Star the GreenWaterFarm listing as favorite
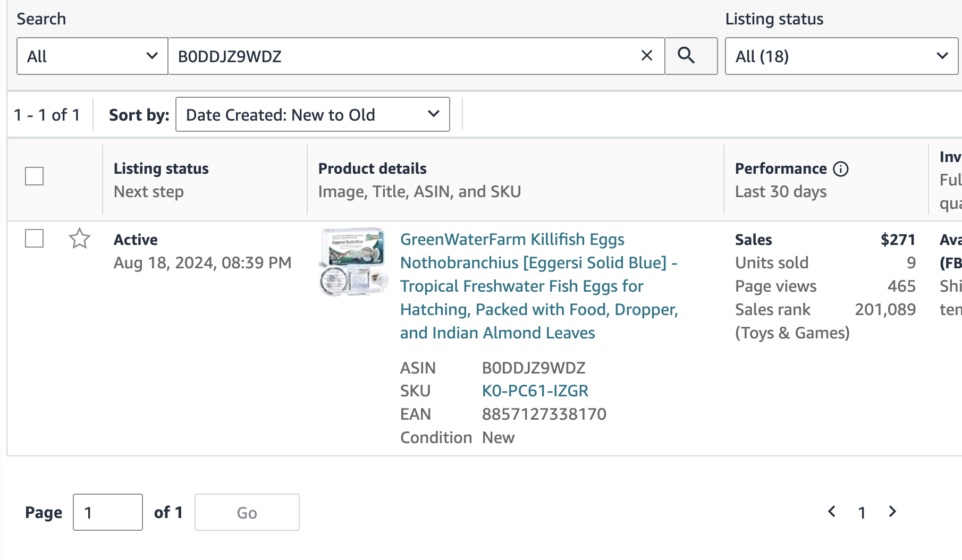962x560 pixels. tap(80, 239)
